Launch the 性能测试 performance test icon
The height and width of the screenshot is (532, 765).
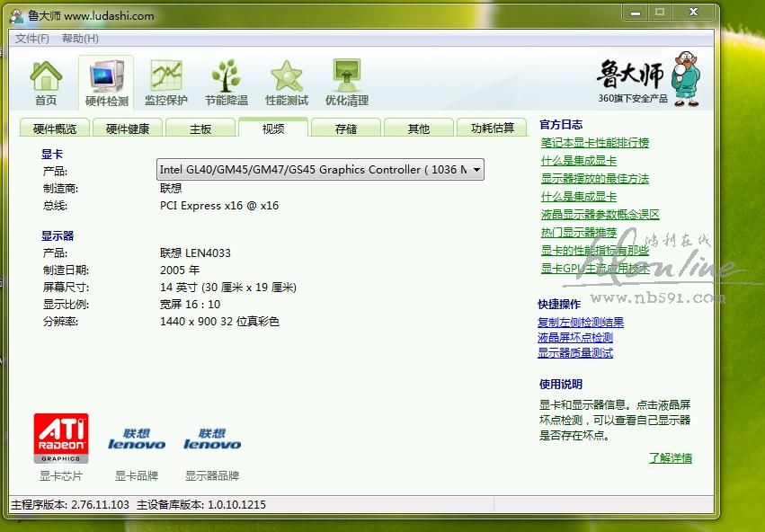[287, 83]
